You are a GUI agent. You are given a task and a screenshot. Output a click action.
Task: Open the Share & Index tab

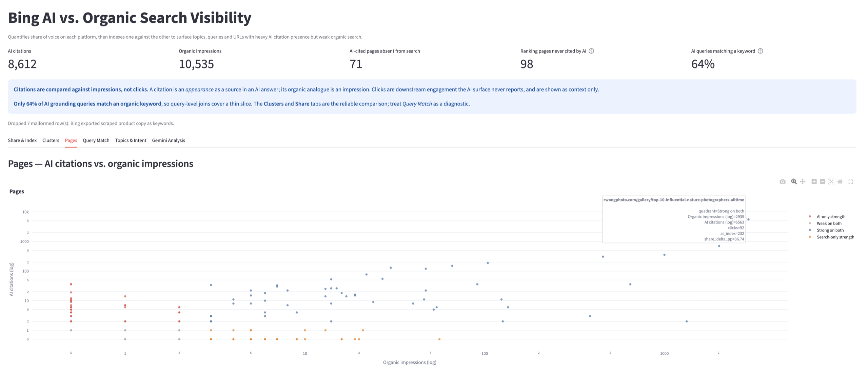click(22, 140)
